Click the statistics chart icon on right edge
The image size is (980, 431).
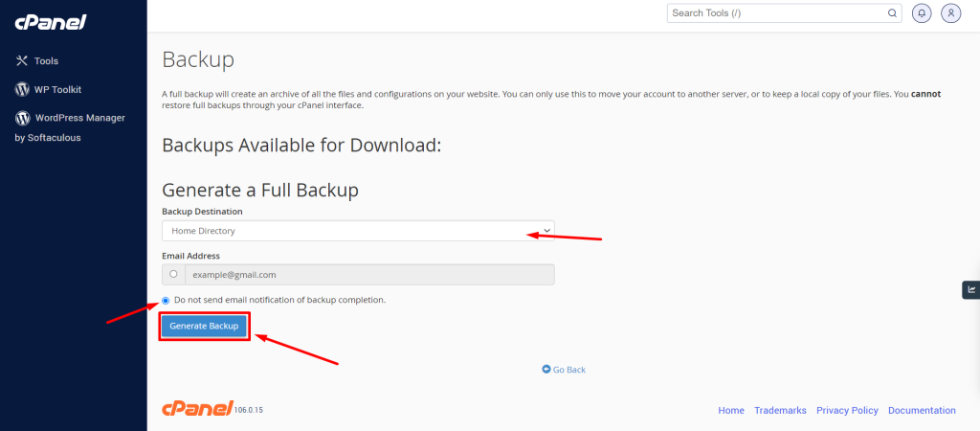[x=971, y=289]
